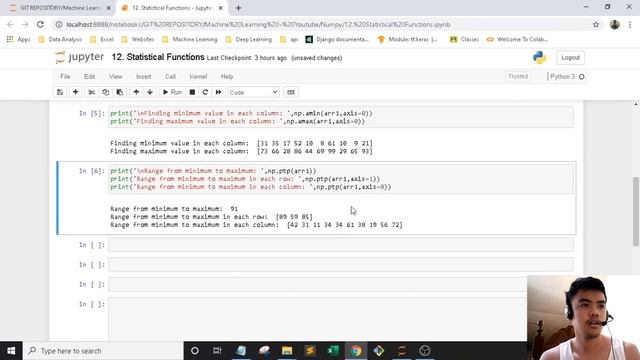The width and height of the screenshot is (640, 360).
Task: Insert cell below with plus icon
Action: [x=76, y=92]
